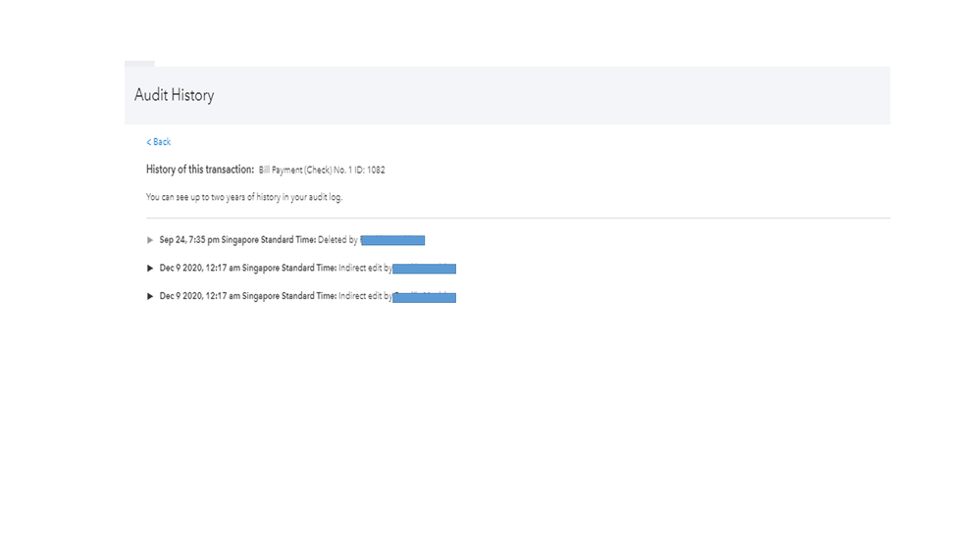The height and width of the screenshot is (551, 980).
Task: Expand the last Dec 9 2020 entry arrow
Action: coord(150,296)
